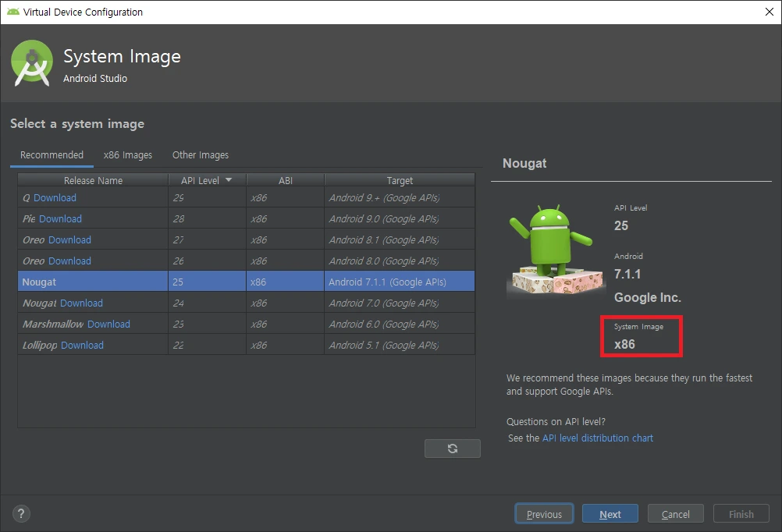Click the Google Inc. vendor text

(x=647, y=298)
